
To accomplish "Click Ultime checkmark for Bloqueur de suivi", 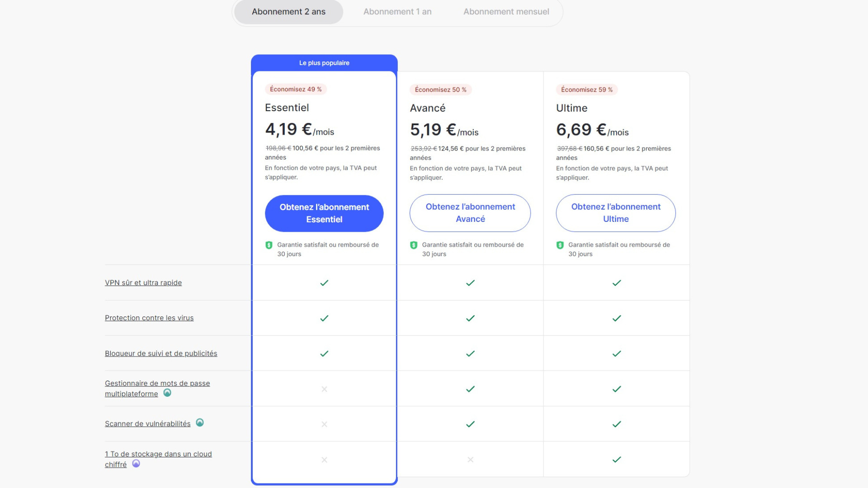I will coord(617,353).
